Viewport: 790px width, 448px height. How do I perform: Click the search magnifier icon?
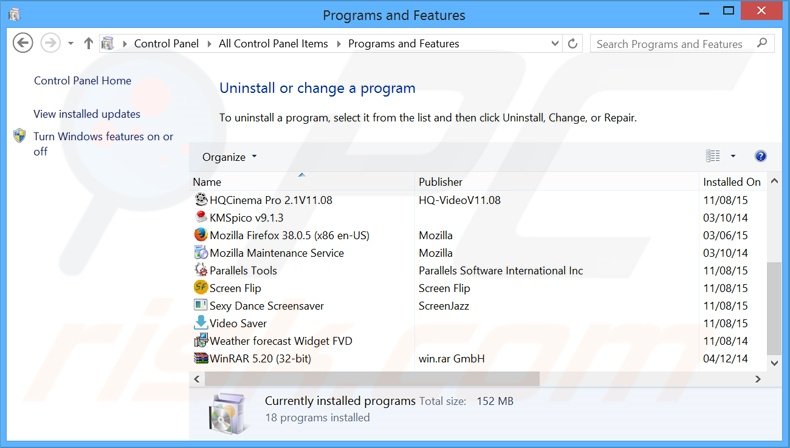[x=762, y=43]
